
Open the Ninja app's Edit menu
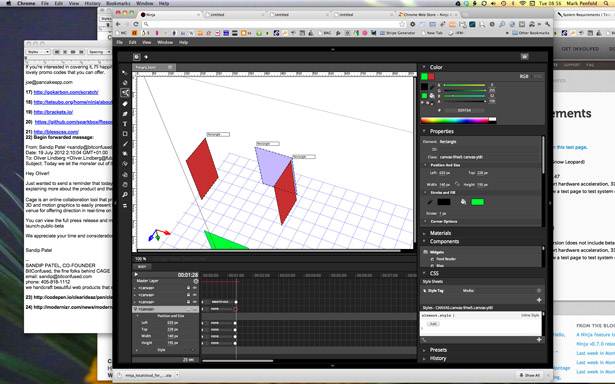click(x=133, y=42)
